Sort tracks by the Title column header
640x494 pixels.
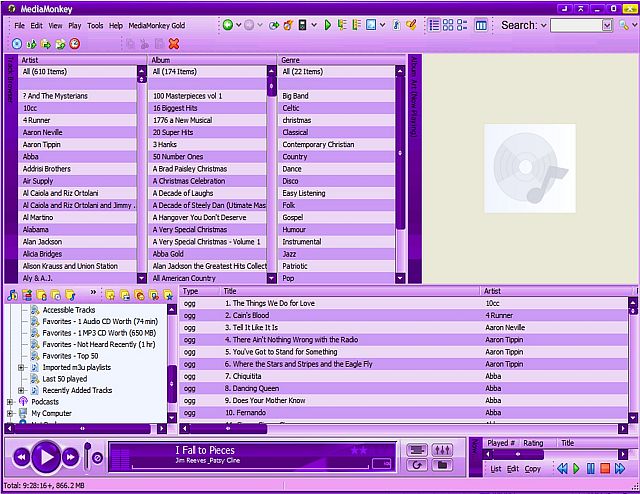[349, 291]
